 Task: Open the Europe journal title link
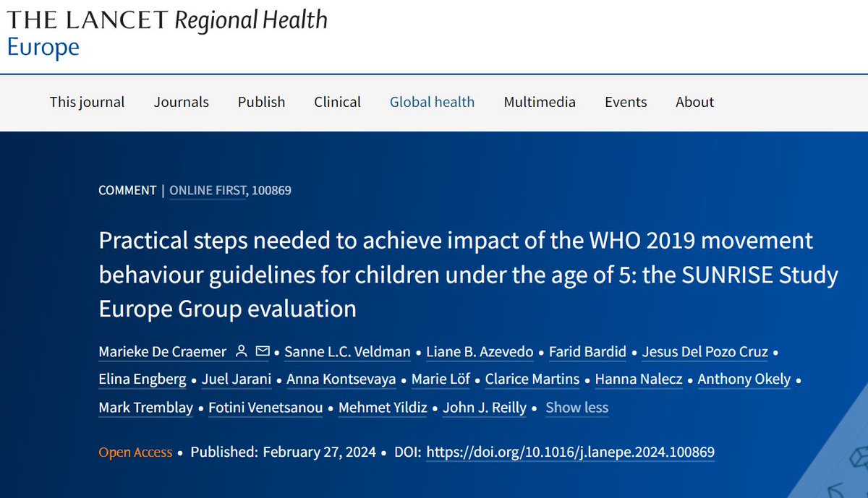click(x=43, y=47)
